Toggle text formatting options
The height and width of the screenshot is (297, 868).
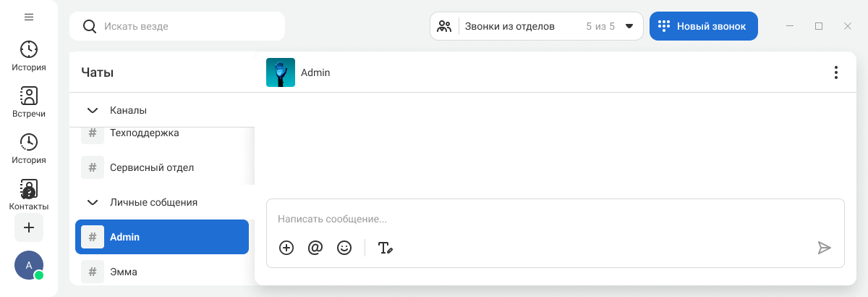coord(386,248)
